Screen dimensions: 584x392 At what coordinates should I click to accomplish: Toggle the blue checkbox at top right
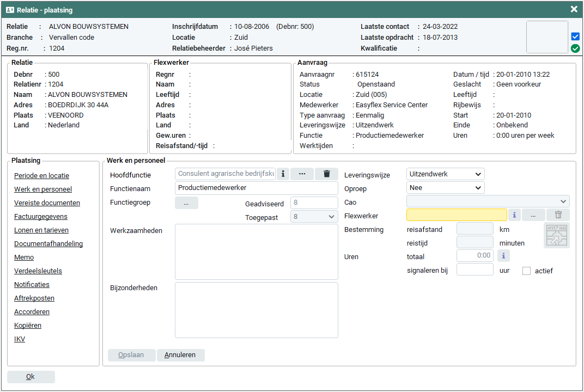pyautogui.click(x=575, y=36)
